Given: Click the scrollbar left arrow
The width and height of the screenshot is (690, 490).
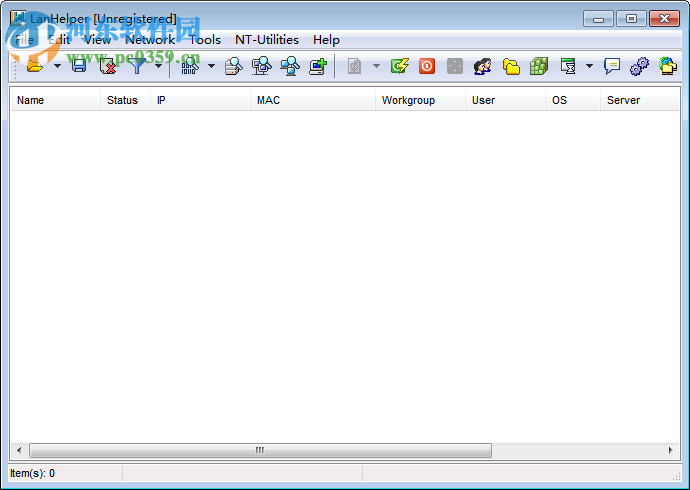Looking at the screenshot, I should pos(19,450).
